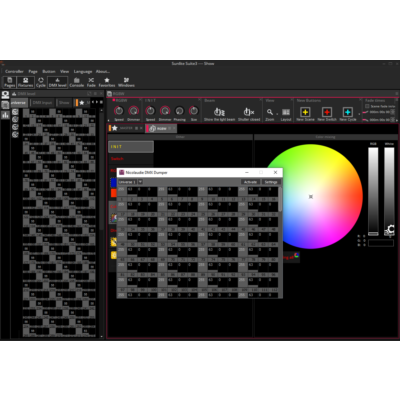Click the White intensity slider
Screen dimensions: 400x400
coord(389,191)
